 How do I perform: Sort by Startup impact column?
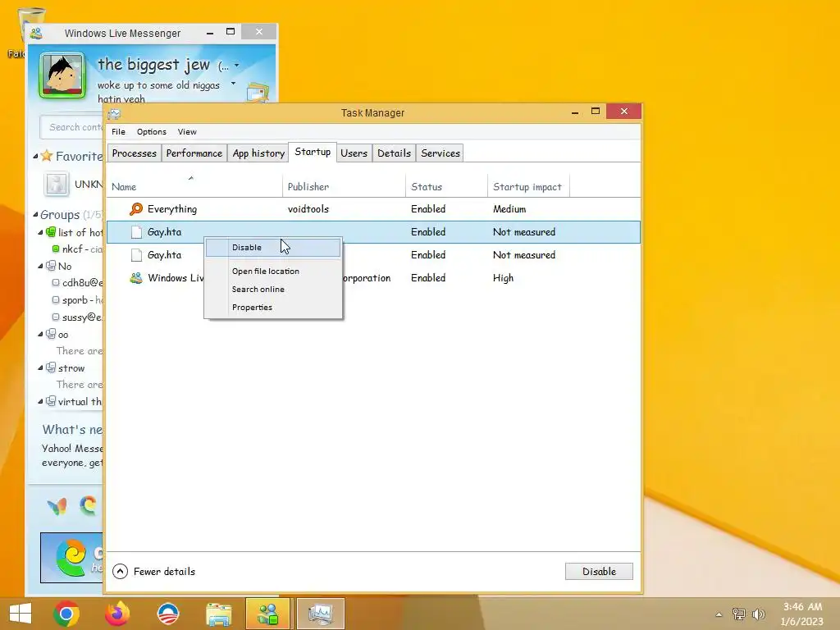tap(527, 187)
